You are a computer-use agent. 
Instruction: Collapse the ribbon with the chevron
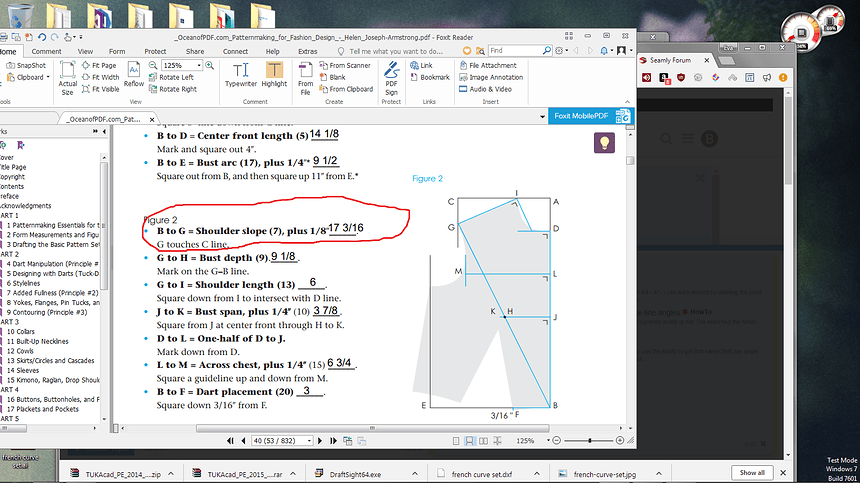click(x=627, y=102)
